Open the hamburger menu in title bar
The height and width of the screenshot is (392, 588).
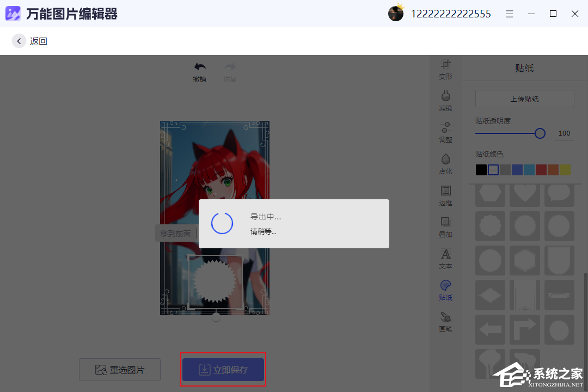509,14
